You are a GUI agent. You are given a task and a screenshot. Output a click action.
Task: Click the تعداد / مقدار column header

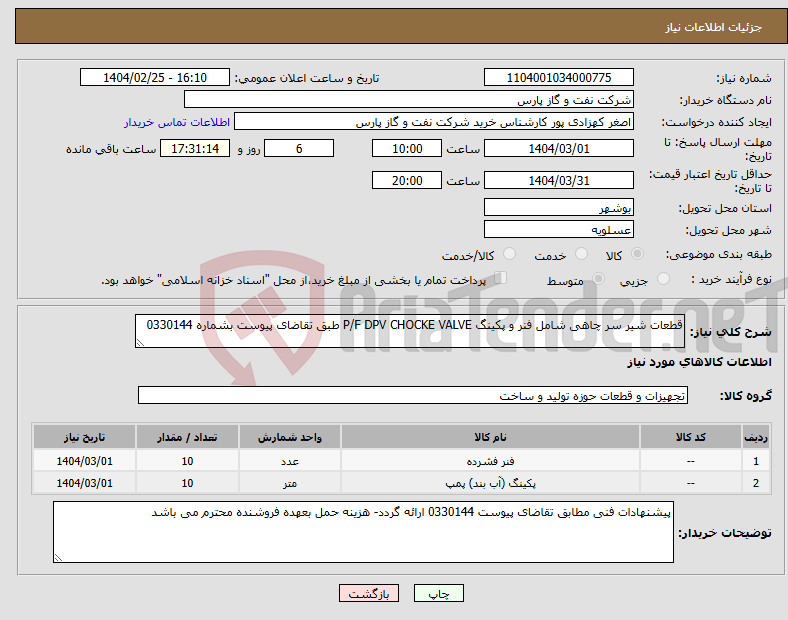[x=187, y=437]
